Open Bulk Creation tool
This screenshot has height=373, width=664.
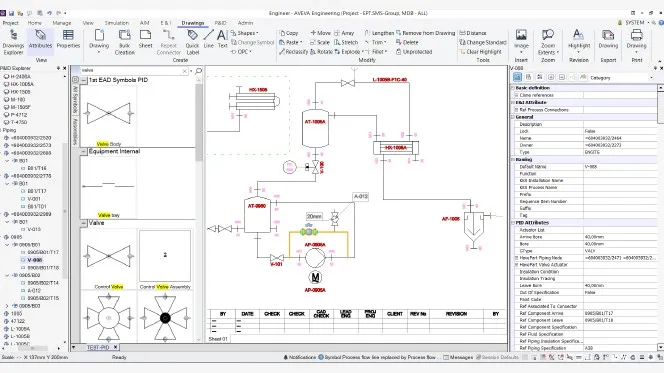(124, 42)
